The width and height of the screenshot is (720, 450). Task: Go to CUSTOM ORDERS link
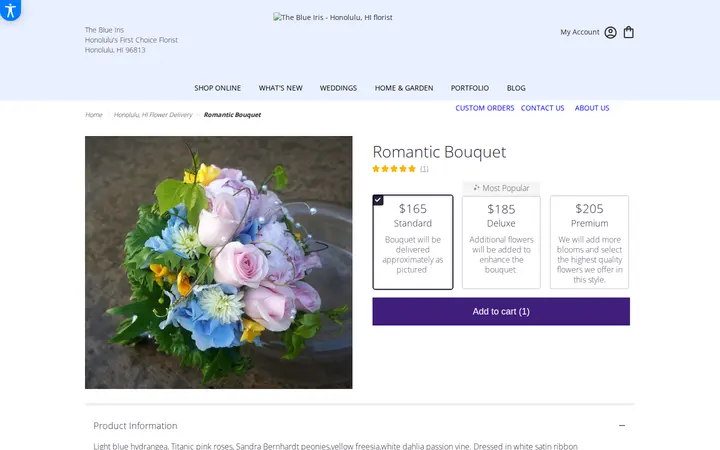(x=485, y=108)
